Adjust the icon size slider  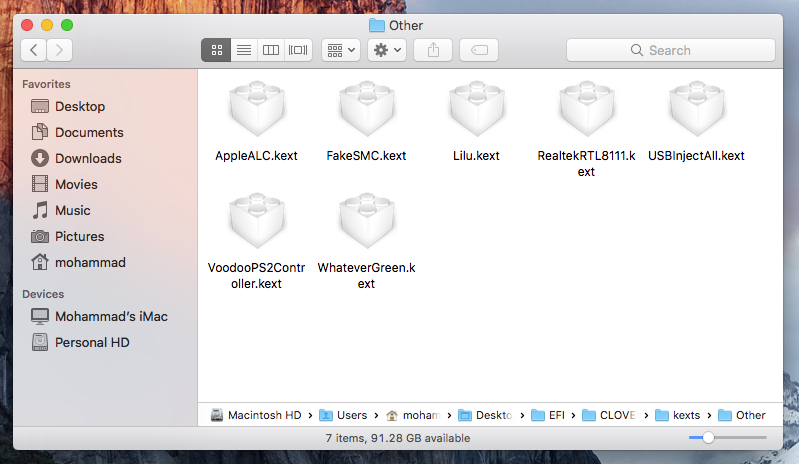point(708,438)
